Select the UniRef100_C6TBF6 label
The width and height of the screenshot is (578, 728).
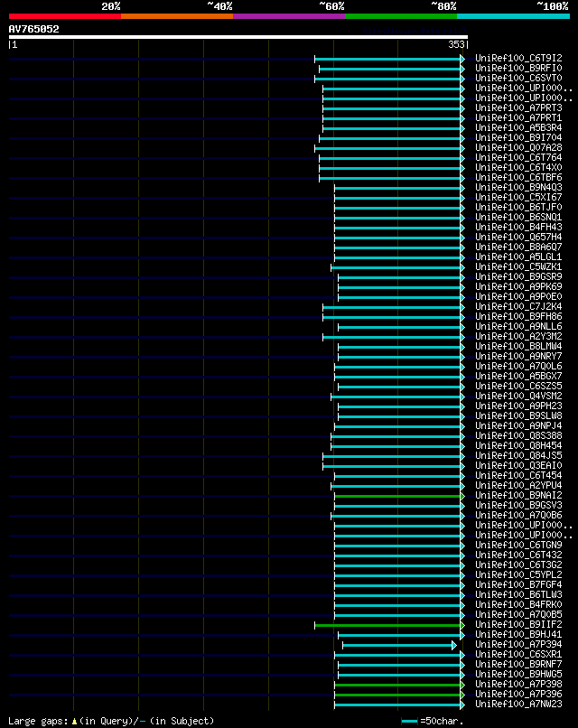[518, 177]
